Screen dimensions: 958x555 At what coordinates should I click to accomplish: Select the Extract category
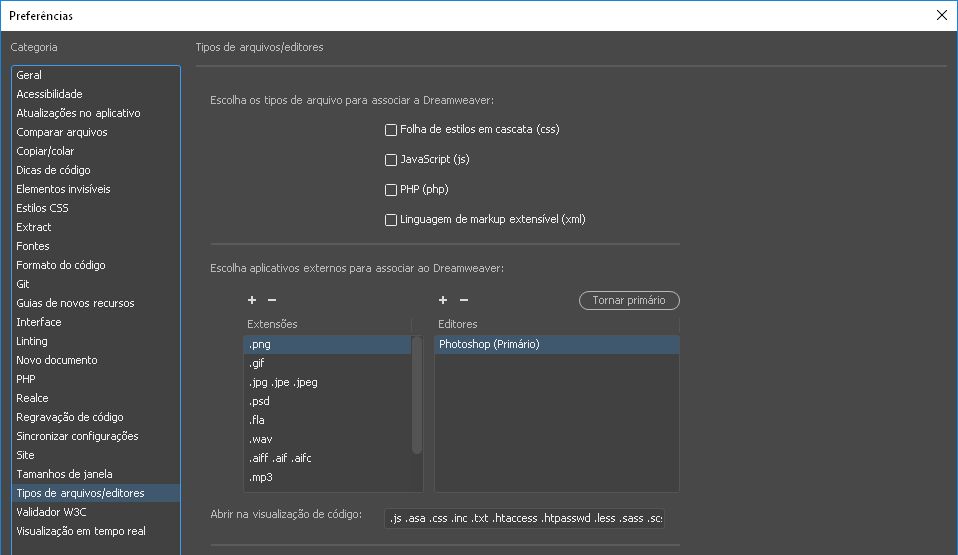click(96, 227)
